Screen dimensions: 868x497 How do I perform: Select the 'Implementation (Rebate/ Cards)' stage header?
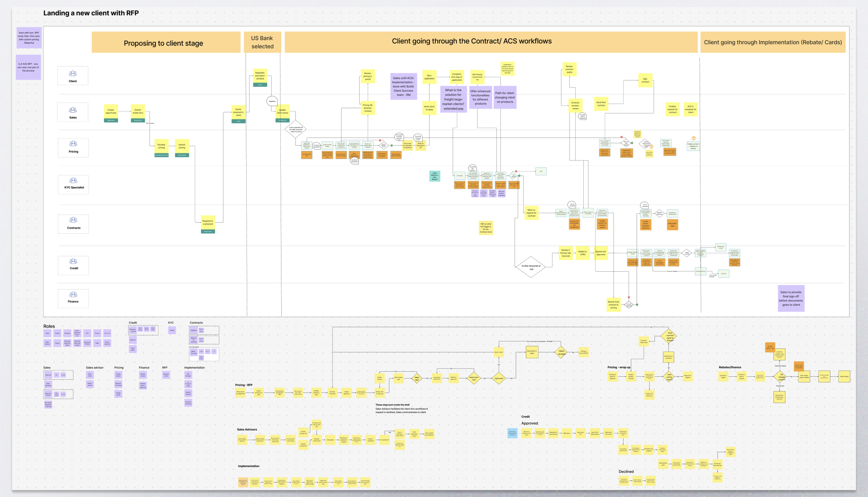773,42
